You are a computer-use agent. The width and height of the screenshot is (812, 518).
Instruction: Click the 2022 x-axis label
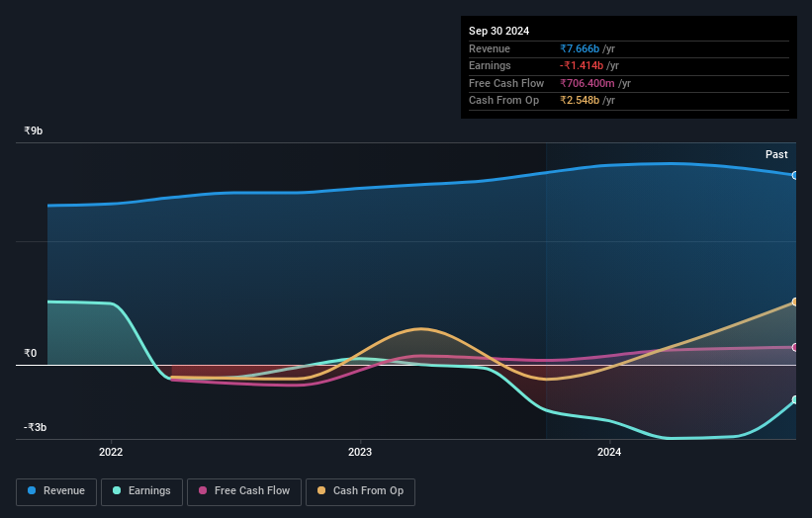[x=111, y=452]
